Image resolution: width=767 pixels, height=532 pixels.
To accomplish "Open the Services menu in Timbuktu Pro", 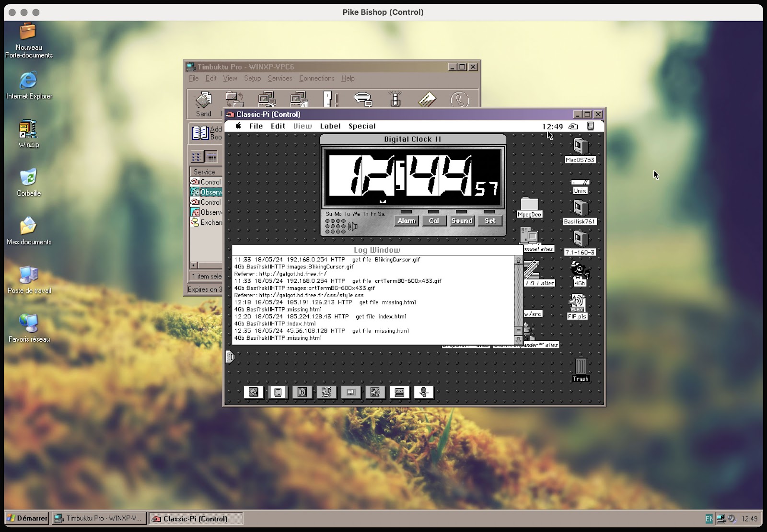I will pos(280,78).
